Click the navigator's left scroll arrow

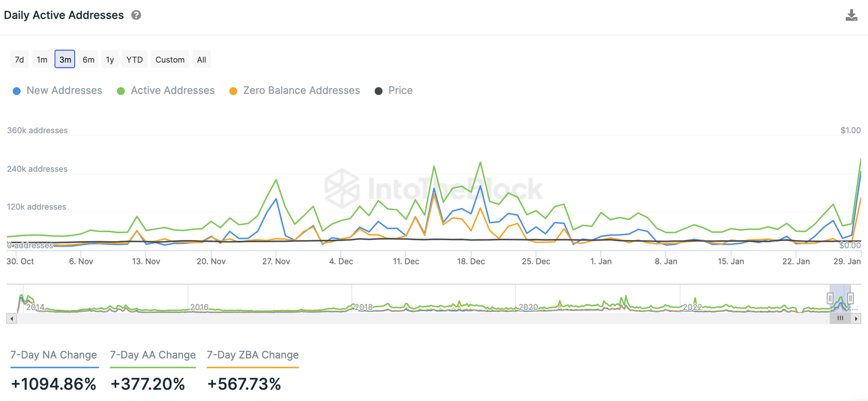[x=12, y=319]
